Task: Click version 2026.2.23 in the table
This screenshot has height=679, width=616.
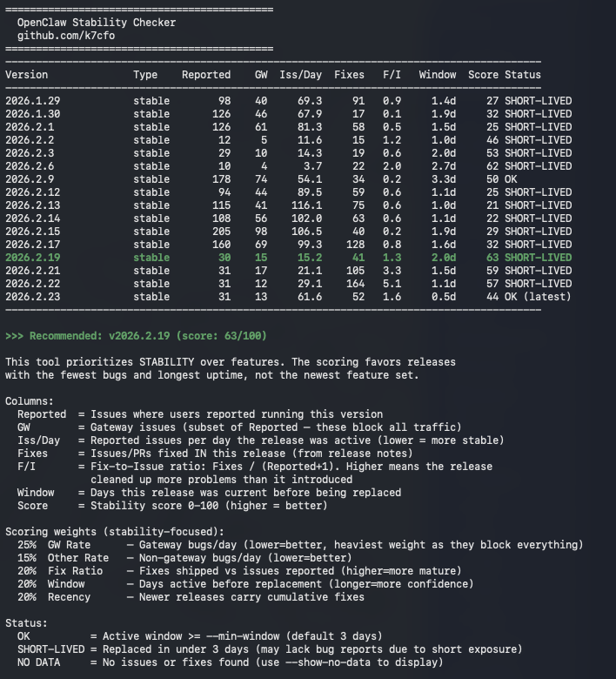Action: [x=33, y=297]
